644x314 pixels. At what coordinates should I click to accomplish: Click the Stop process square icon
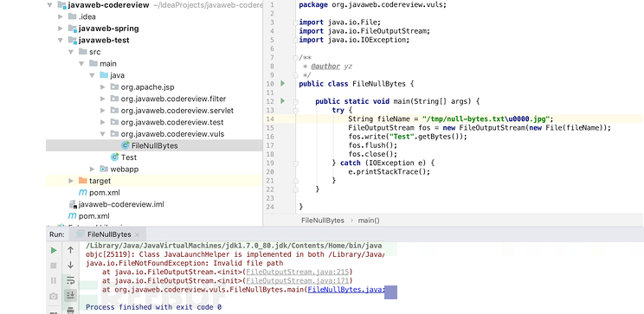(x=54, y=266)
